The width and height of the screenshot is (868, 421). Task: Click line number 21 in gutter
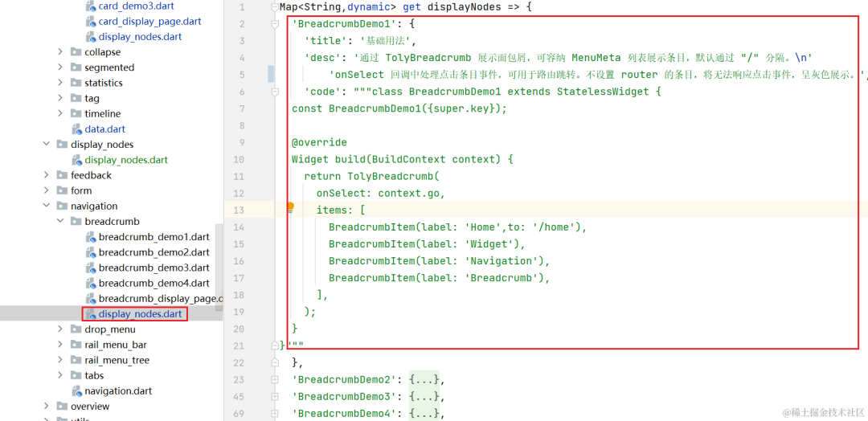point(240,345)
